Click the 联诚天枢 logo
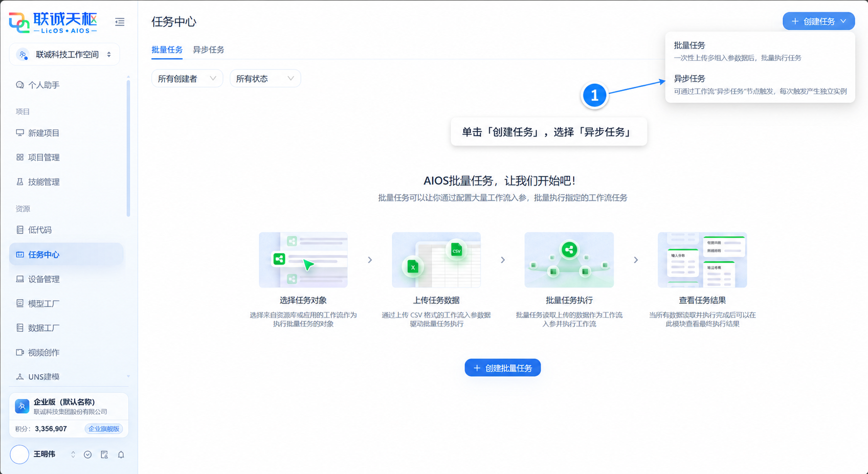 (53, 22)
